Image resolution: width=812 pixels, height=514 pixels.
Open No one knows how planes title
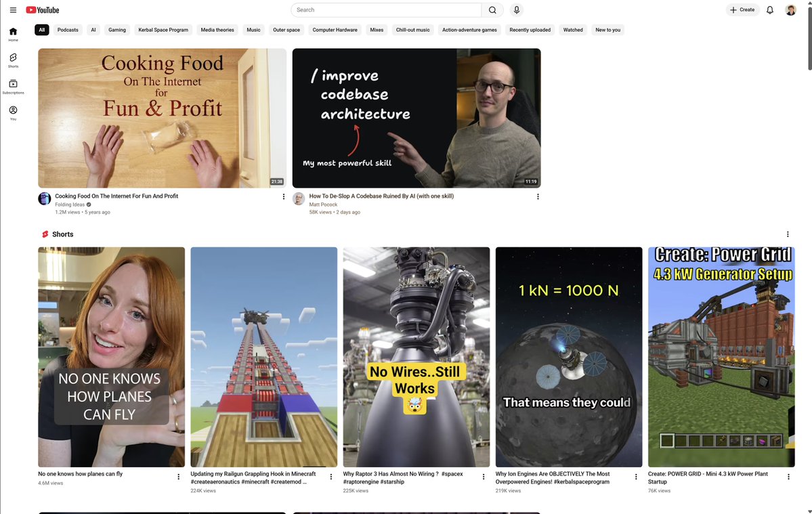click(x=81, y=473)
